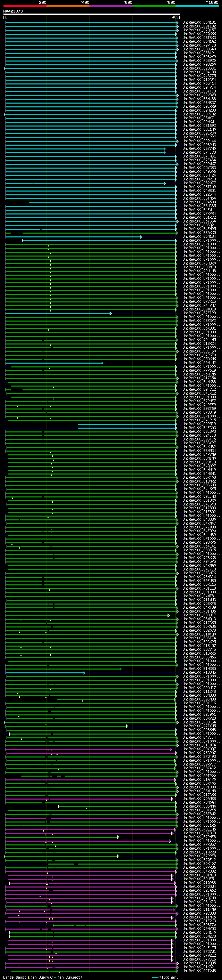The image size is (222, 980).
Task: Select hit label UniRef100_Q9LRR9
Action: pos(199,106)
